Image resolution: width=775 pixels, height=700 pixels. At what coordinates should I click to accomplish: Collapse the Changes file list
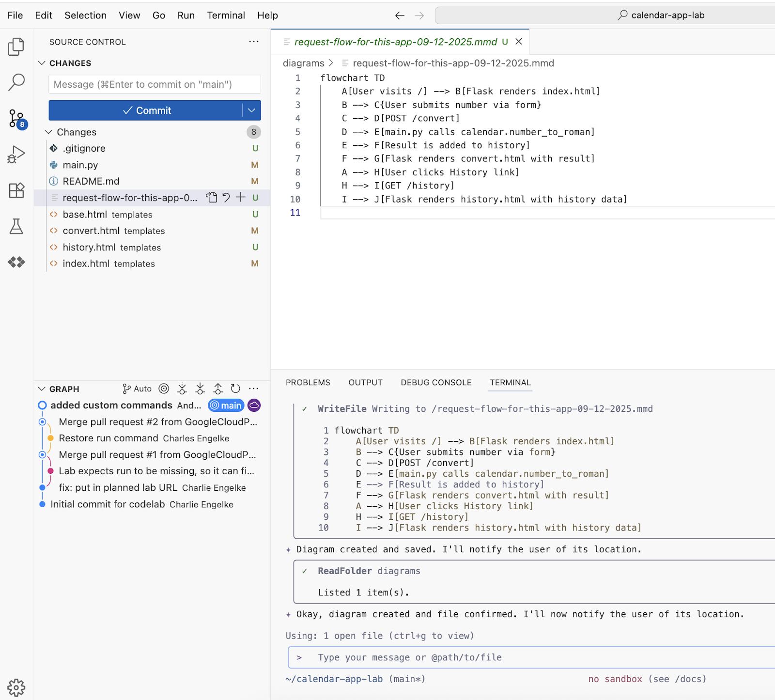coord(49,132)
